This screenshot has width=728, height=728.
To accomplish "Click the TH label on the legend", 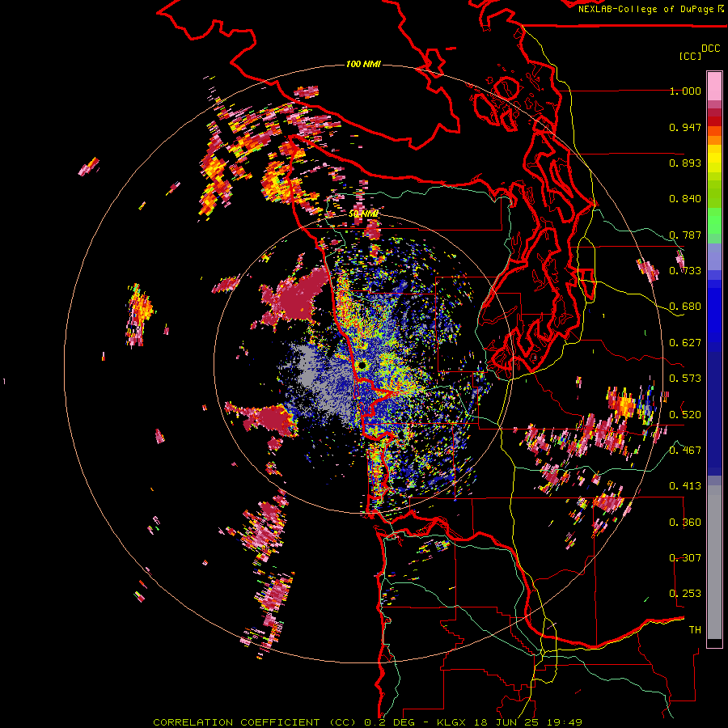I will tap(695, 629).
